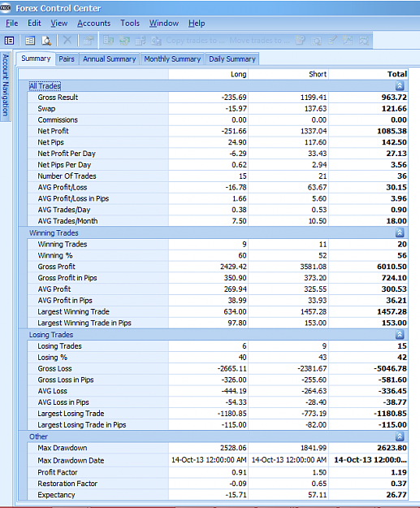Select the Losing Trades group header label
This screenshot has width=420, height=508.
[51, 335]
